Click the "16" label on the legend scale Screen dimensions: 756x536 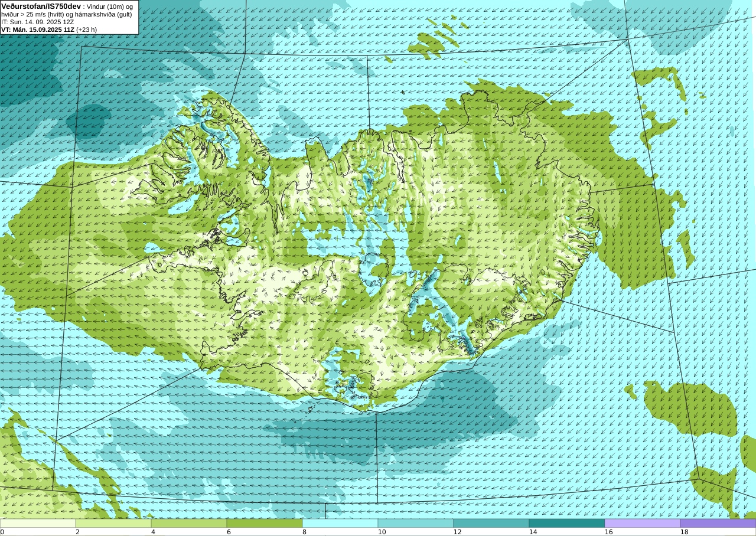point(608,532)
